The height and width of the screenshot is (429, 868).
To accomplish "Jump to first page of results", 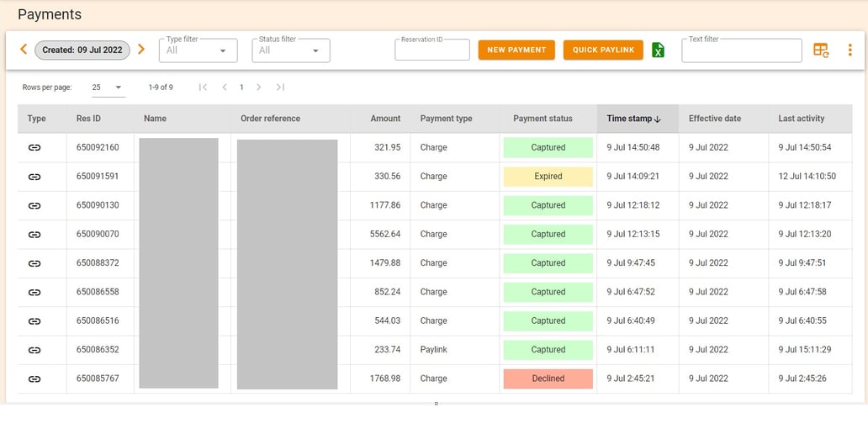I will (x=203, y=87).
